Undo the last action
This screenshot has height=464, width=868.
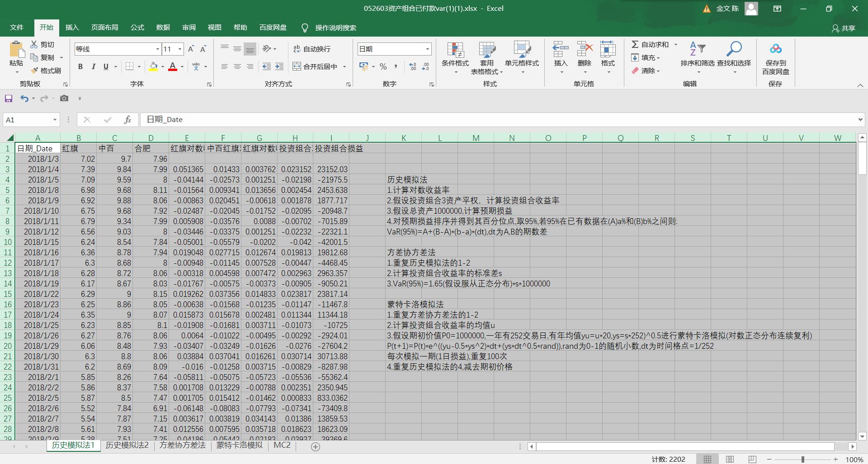tap(24, 98)
